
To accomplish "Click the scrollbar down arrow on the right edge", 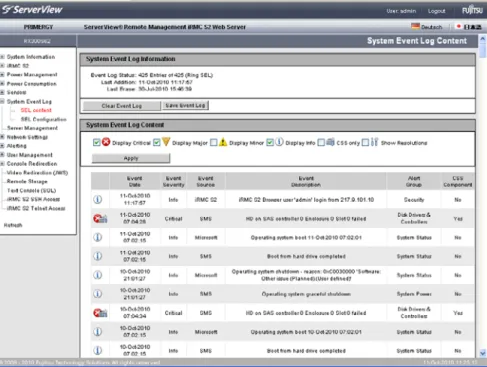I will (x=483, y=353).
